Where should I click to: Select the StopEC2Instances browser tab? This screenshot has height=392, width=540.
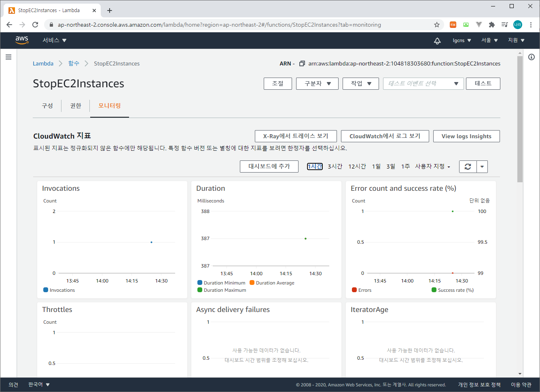coord(52,11)
